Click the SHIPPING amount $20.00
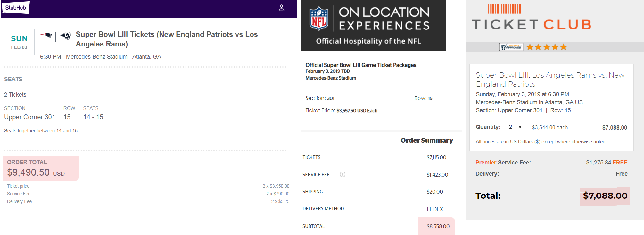644x235 pixels. pyautogui.click(x=435, y=192)
